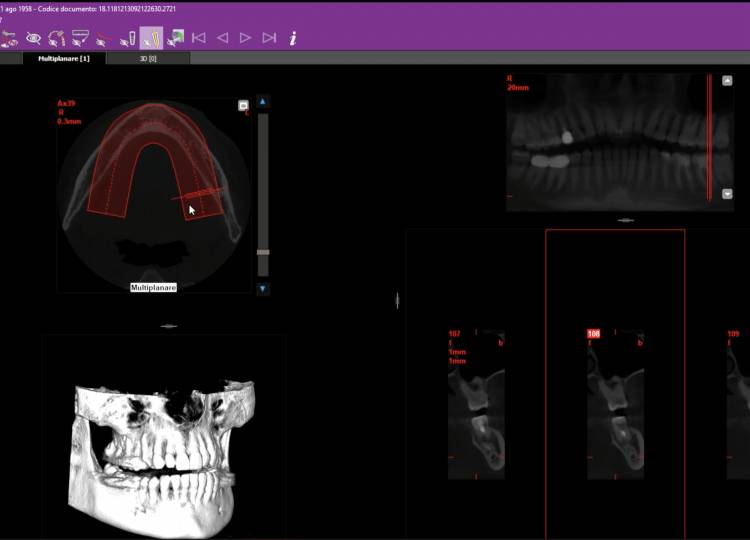Click the panoramic view's up arrow button
This screenshot has height=540, width=750.
(727, 81)
